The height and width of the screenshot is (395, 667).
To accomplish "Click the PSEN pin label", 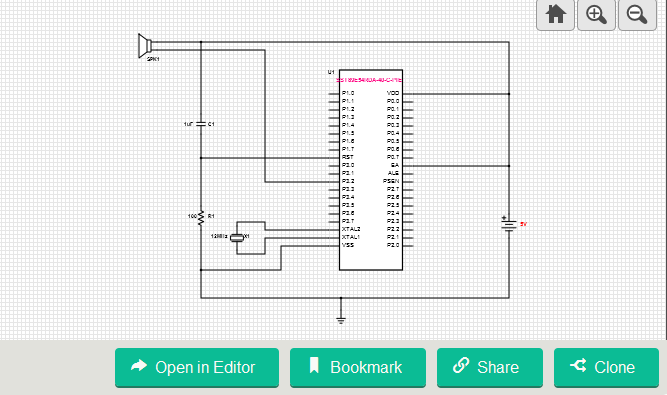I will tap(391, 181).
